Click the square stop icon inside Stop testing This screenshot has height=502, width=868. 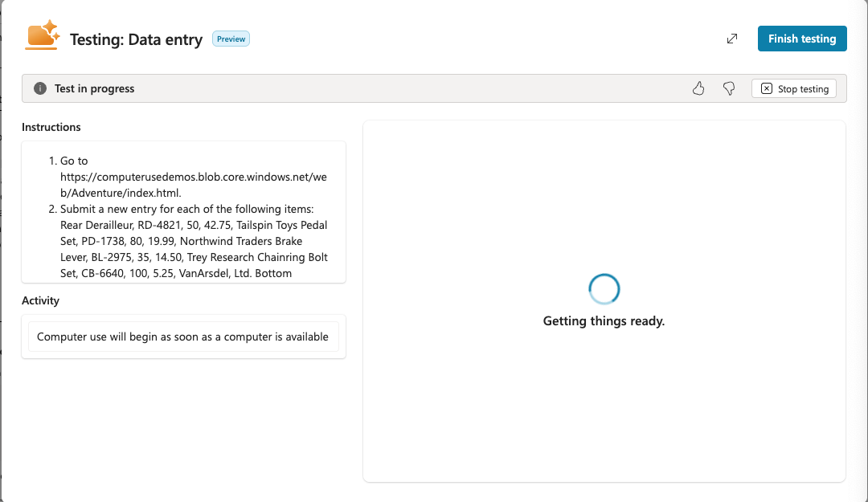coord(766,88)
